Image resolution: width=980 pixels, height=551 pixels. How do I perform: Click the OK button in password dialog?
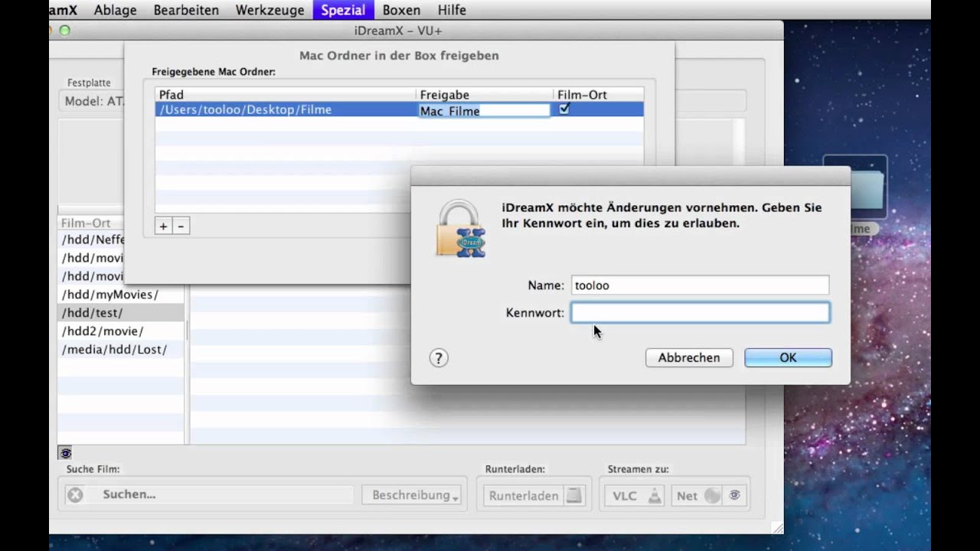click(x=788, y=357)
